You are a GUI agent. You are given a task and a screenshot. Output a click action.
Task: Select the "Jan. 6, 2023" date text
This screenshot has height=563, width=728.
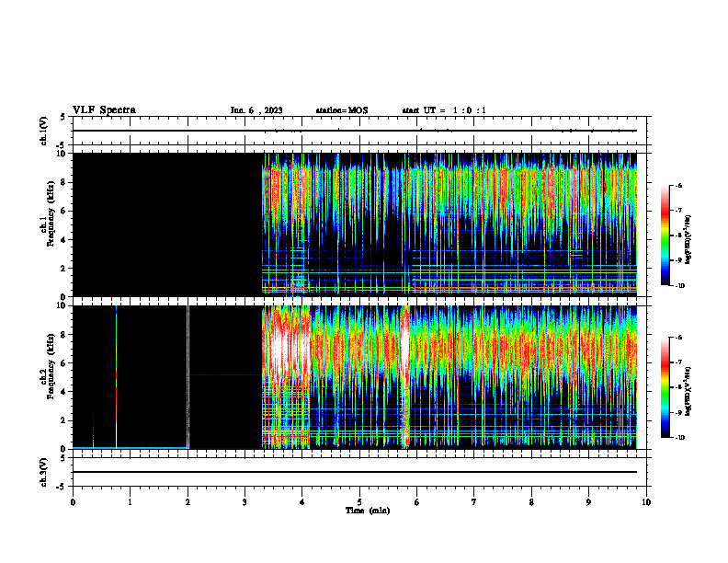click(256, 110)
